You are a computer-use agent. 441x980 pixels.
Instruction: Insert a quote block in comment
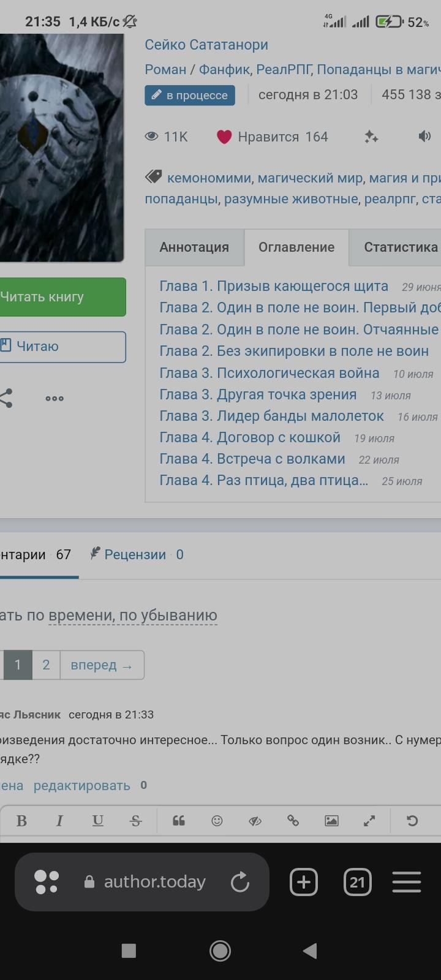pyautogui.click(x=179, y=821)
